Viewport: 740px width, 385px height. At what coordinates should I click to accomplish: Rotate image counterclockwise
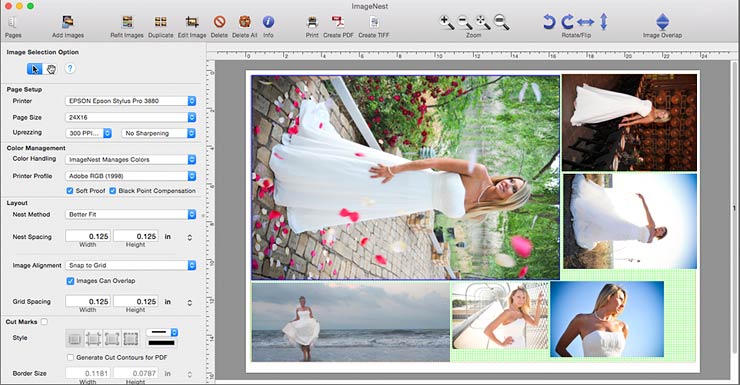click(549, 22)
